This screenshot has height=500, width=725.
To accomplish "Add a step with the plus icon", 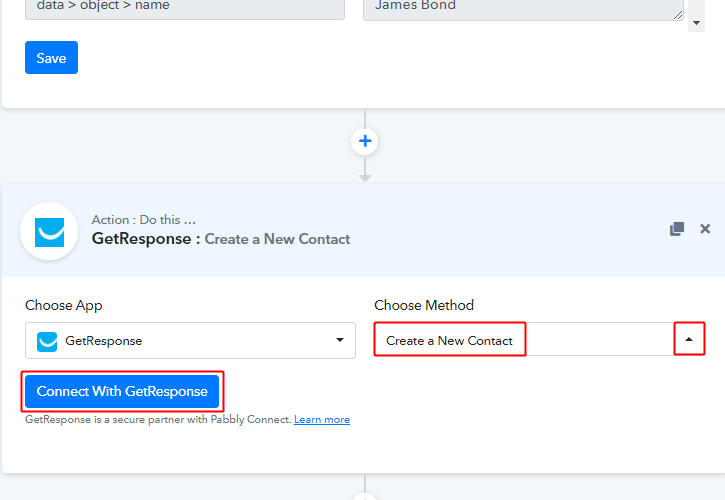I will [365, 141].
